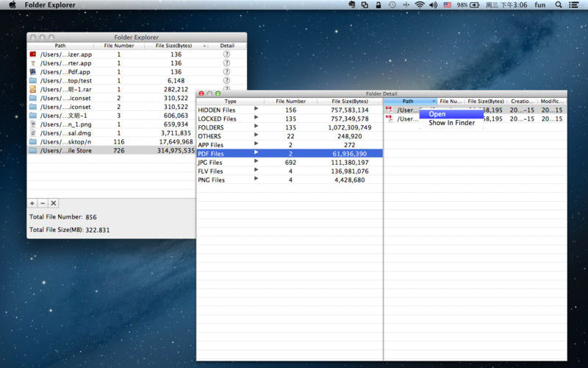588x368 pixels.
Task: Click the Type column header
Action: pyautogui.click(x=230, y=101)
